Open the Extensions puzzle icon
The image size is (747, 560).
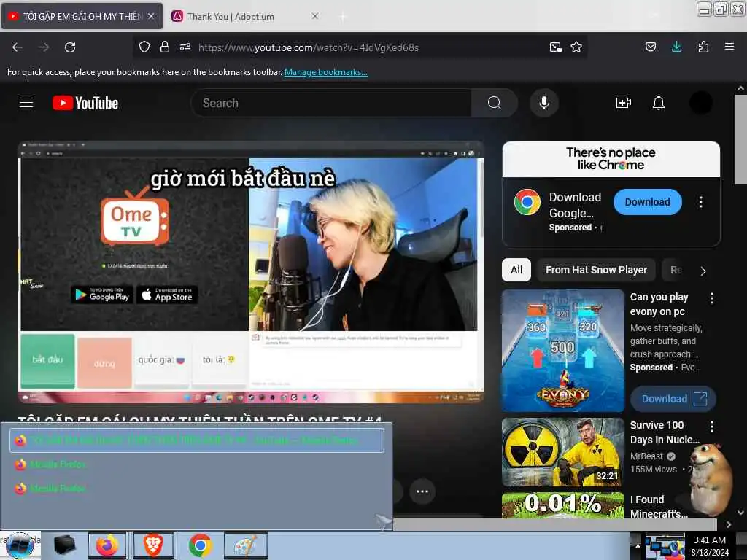coord(703,47)
